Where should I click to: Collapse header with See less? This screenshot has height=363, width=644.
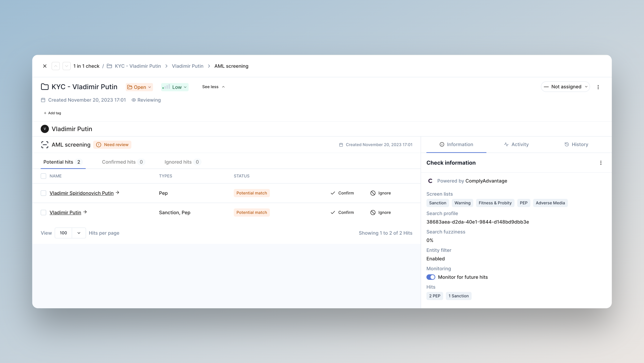click(213, 87)
